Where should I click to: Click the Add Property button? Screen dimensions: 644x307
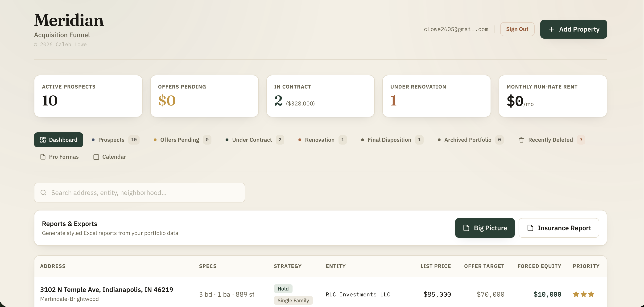pyautogui.click(x=574, y=29)
